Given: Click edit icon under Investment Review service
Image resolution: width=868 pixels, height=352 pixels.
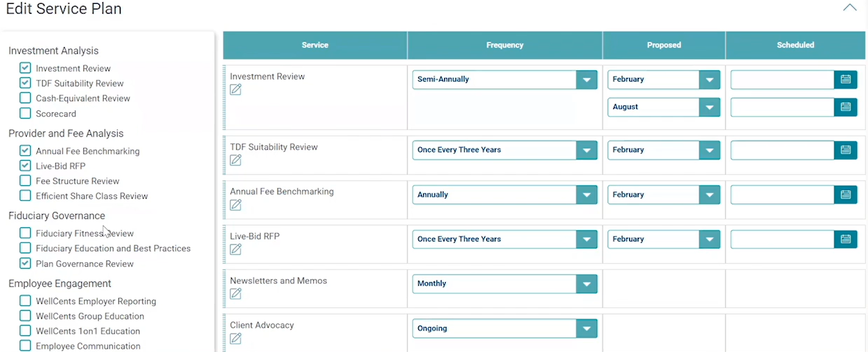Looking at the screenshot, I should pos(235,89).
